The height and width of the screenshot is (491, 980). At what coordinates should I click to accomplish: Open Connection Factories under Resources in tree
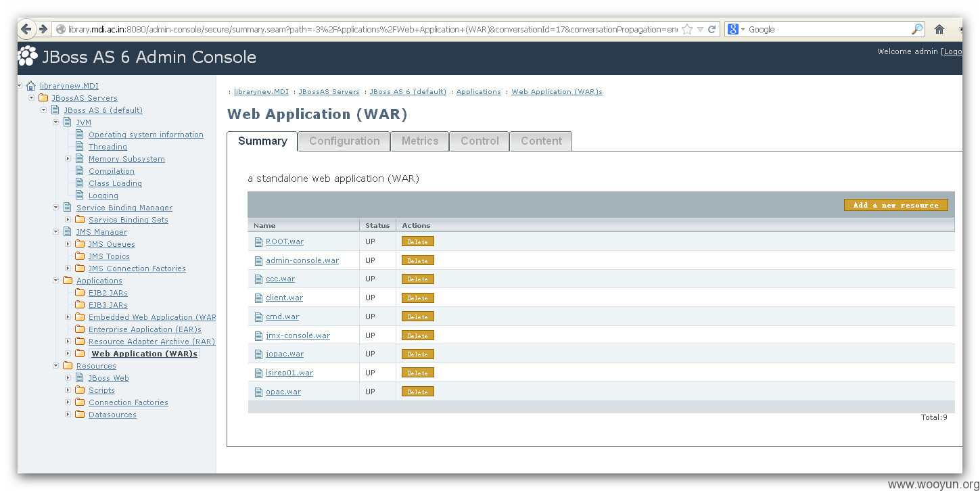click(x=129, y=402)
